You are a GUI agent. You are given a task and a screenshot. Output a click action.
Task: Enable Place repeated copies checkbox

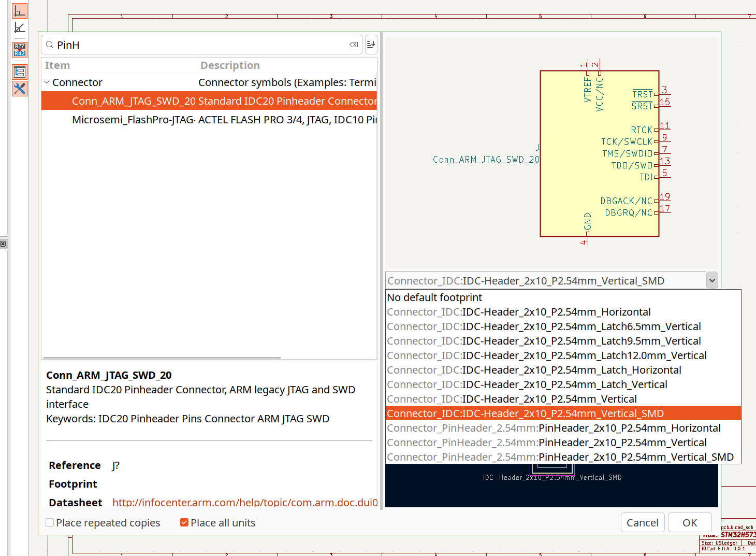pyautogui.click(x=50, y=522)
